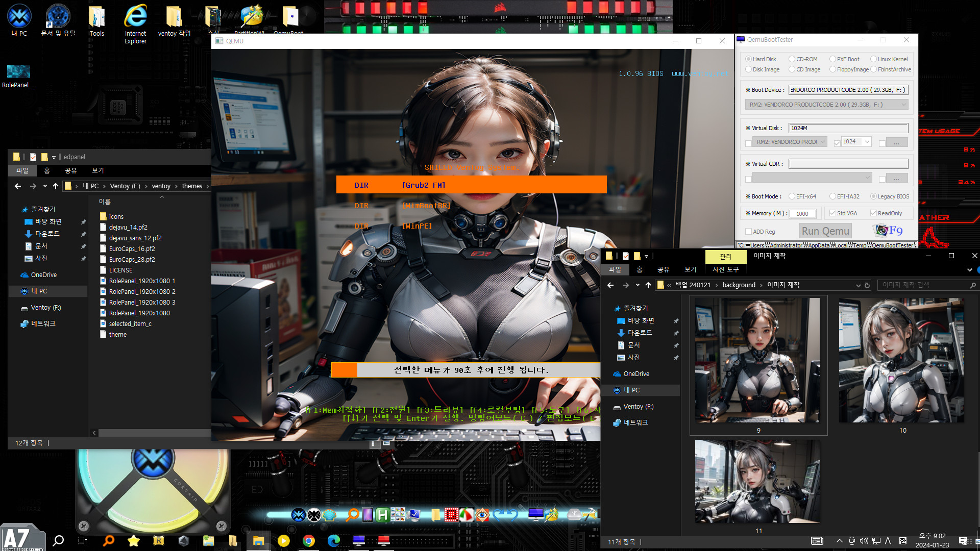The width and height of the screenshot is (980, 551).
Task: Launch the seashell app in the dock
Action: (330, 515)
